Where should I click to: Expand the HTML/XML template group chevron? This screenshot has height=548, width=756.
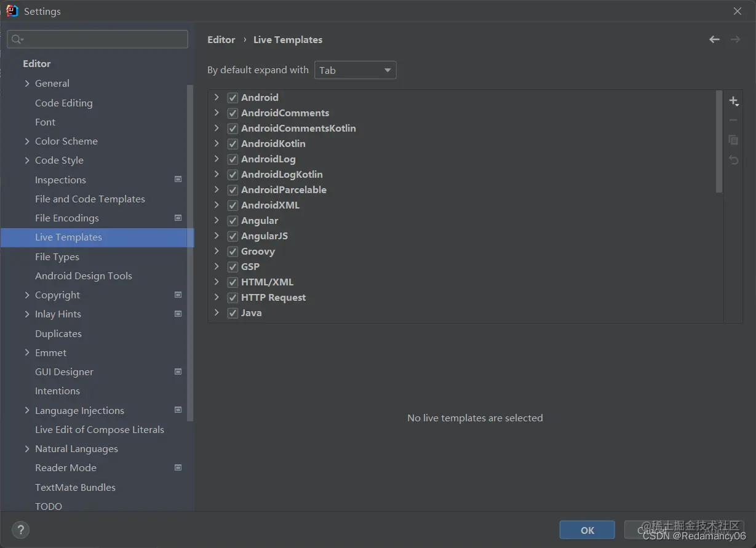pyautogui.click(x=217, y=282)
